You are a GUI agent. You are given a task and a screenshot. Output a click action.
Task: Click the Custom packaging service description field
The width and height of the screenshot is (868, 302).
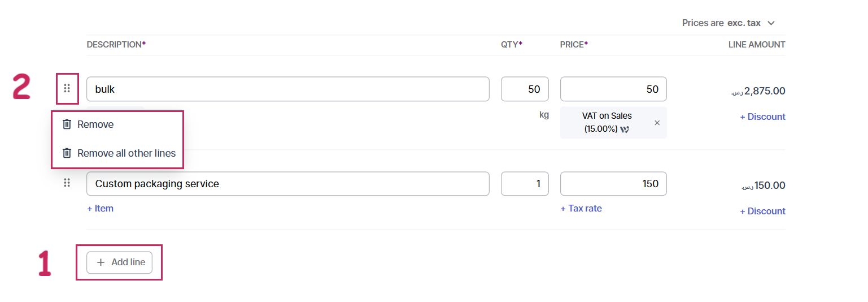coord(287,184)
